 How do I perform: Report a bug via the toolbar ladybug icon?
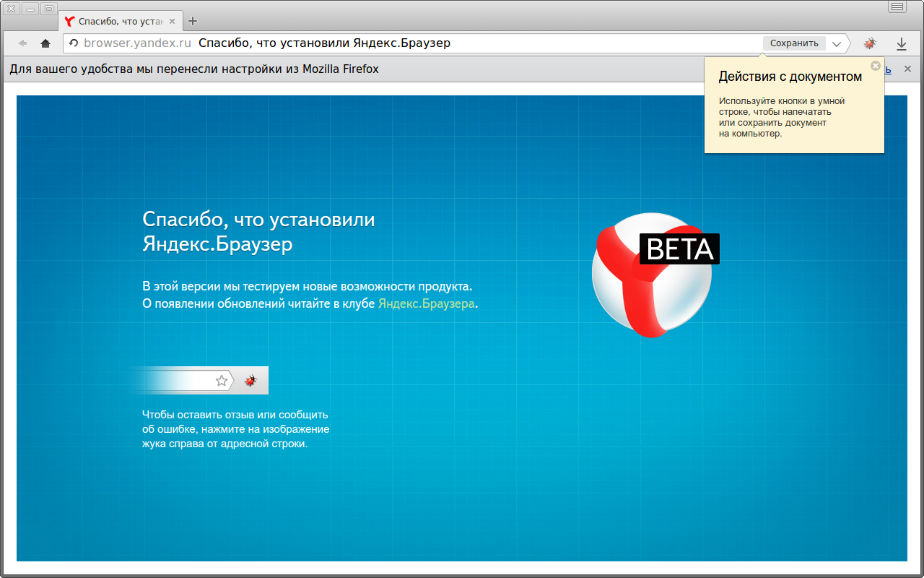click(870, 43)
